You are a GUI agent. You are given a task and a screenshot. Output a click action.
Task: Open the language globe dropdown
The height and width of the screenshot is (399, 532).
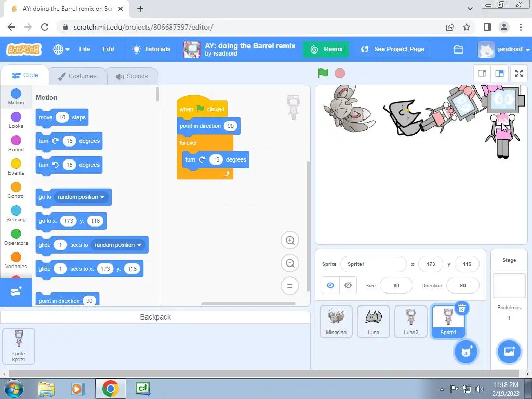pyautogui.click(x=61, y=49)
